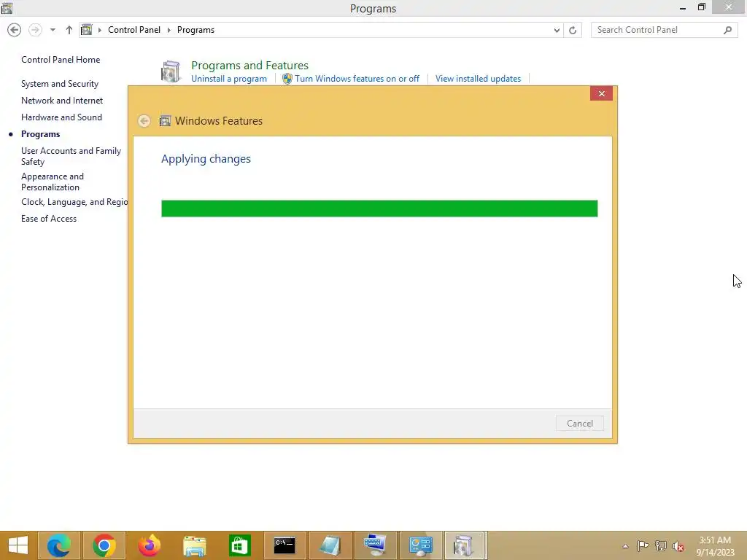The width and height of the screenshot is (747, 560).
Task: Expand the address bar history dropdown
Action: point(557,31)
